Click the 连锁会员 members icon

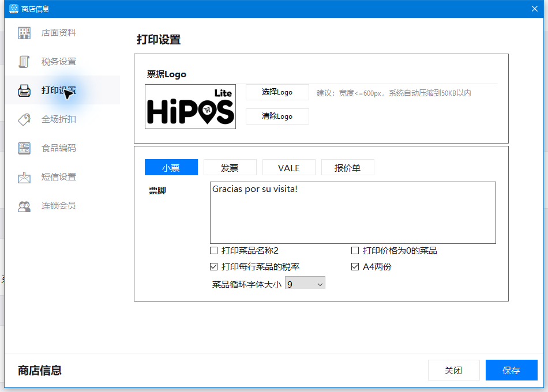[x=24, y=206]
